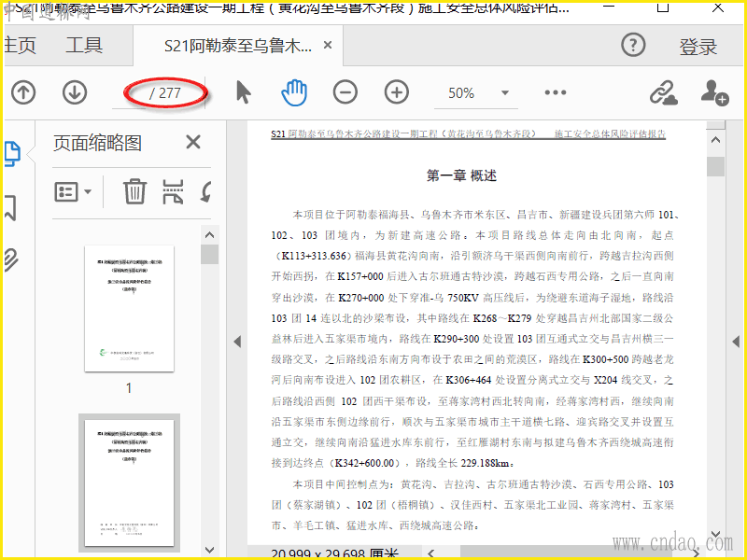Viewport: 747px width, 560px height.
Task: Go to next page with down arrow
Action: coord(75,92)
